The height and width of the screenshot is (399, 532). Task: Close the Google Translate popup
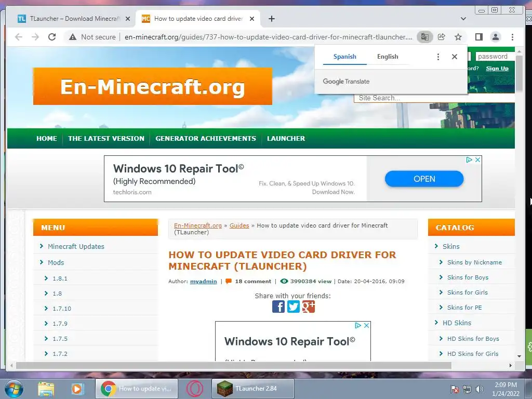[x=455, y=57]
